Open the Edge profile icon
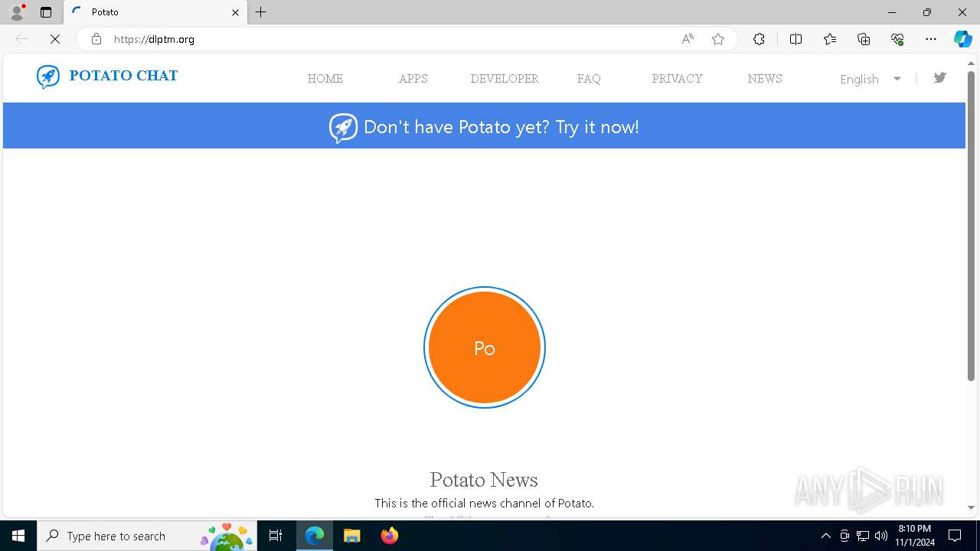The width and height of the screenshot is (980, 551). point(17,12)
